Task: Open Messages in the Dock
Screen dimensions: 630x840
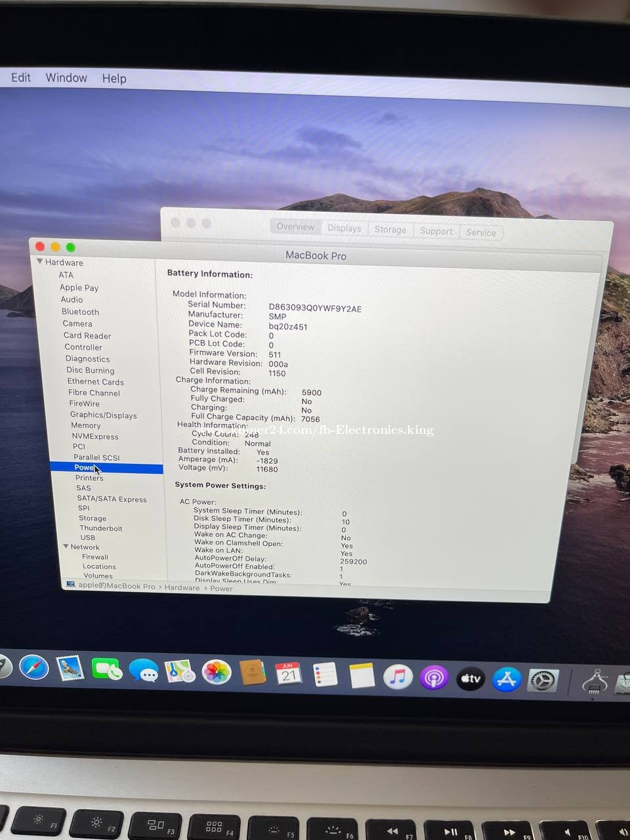Action: click(x=143, y=671)
